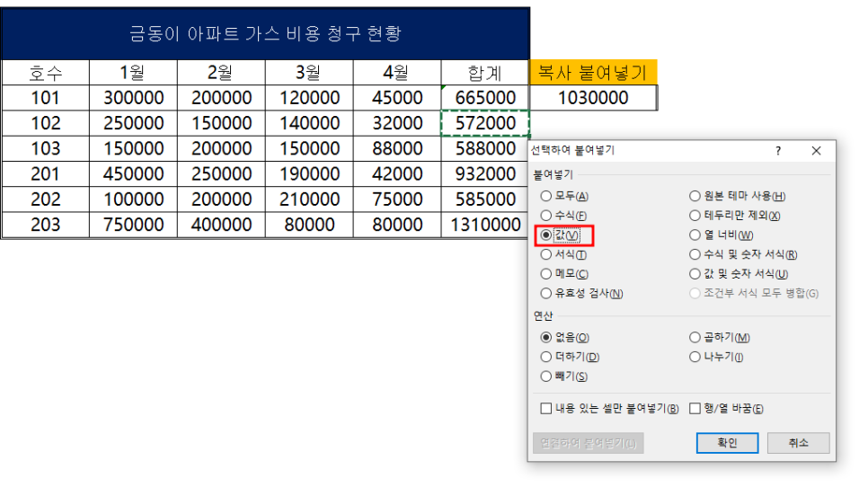
Task: Select the 3월 column header
Action: pyautogui.click(x=309, y=73)
